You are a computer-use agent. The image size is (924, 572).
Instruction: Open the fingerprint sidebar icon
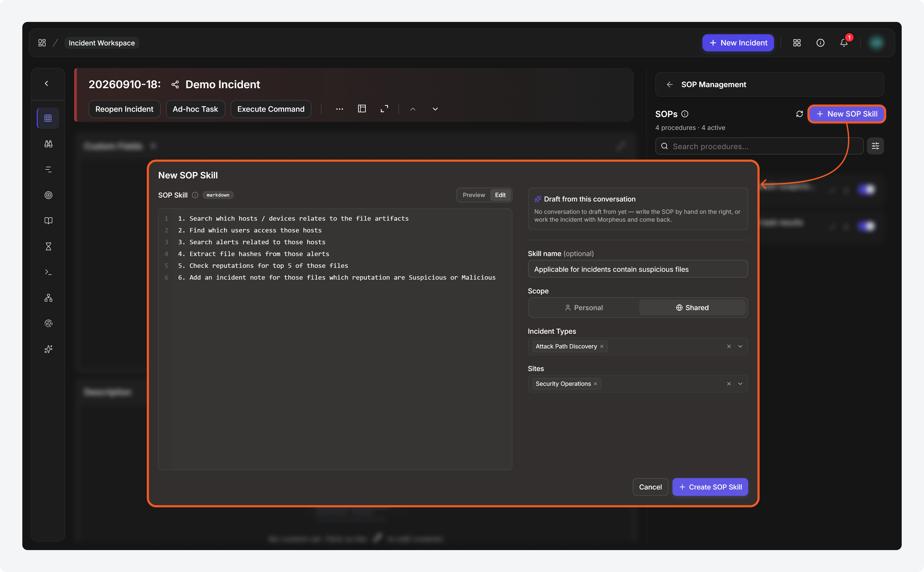click(x=48, y=323)
